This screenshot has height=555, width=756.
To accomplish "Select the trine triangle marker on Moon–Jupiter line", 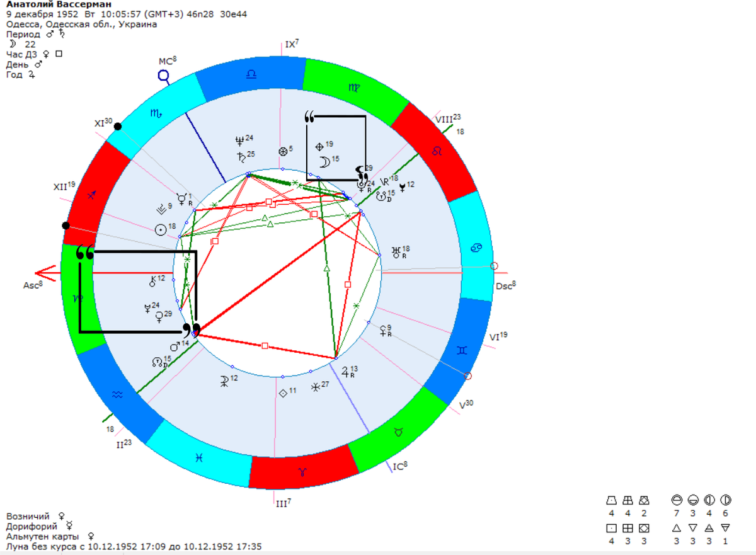I will pos(326,269).
